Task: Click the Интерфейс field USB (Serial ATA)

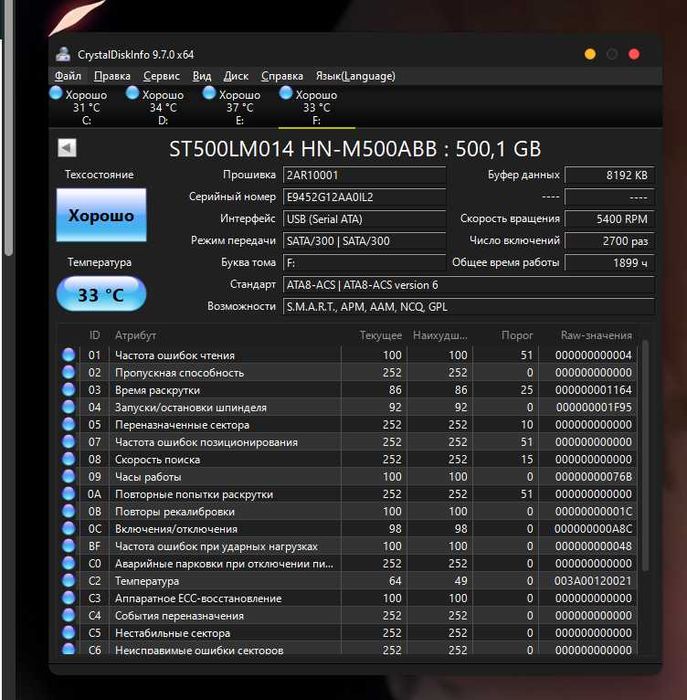Action: point(364,219)
